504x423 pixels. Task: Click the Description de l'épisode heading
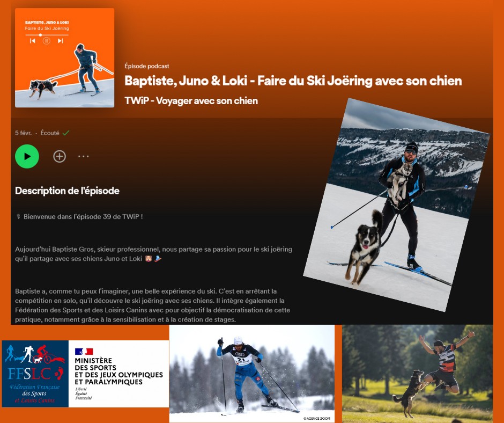tap(67, 191)
